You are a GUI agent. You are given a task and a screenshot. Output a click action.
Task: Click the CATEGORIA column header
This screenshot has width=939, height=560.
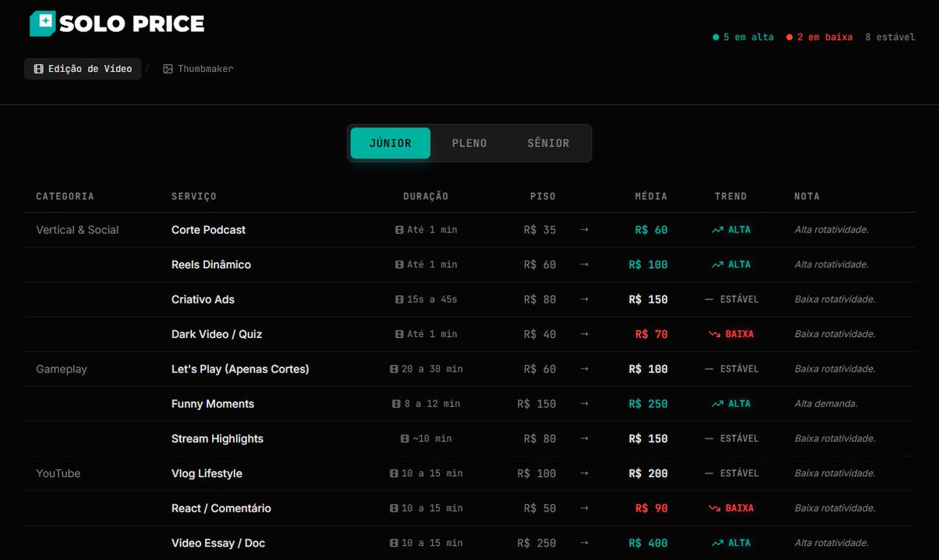click(x=65, y=196)
